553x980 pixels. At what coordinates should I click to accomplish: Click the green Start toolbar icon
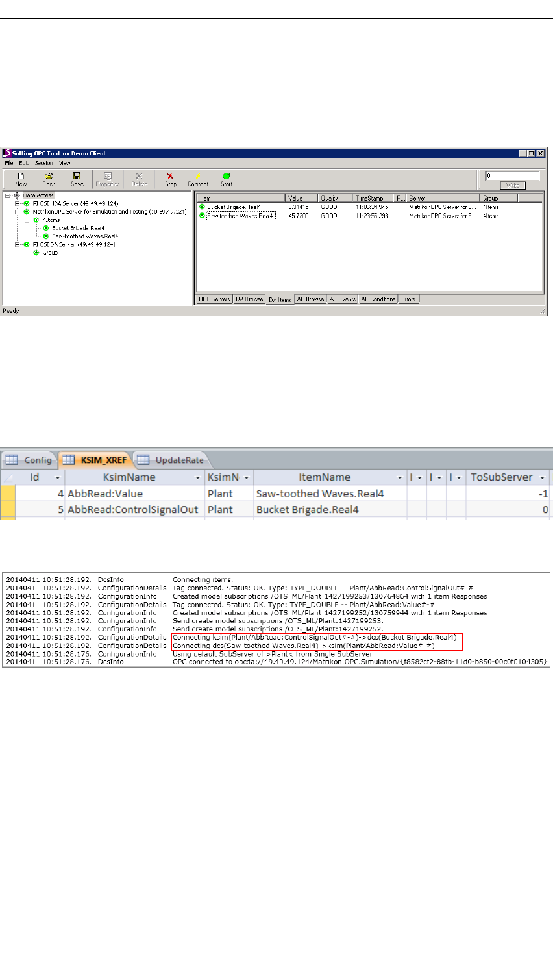pos(226,176)
